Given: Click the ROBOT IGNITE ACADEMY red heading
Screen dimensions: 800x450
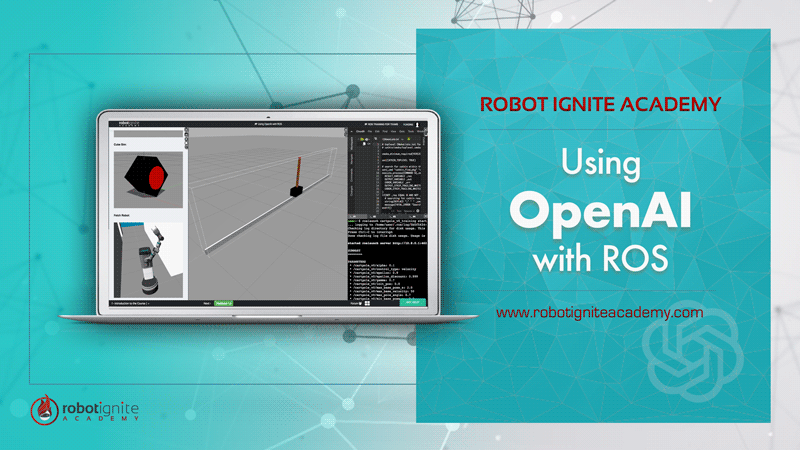Looking at the screenshot, I should (x=601, y=105).
